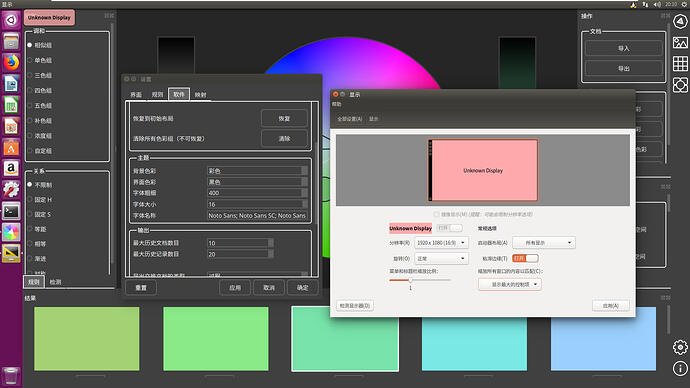The image size is (690, 388).
Task: Open the settings gear in right sidebar
Action: tap(680, 347)
